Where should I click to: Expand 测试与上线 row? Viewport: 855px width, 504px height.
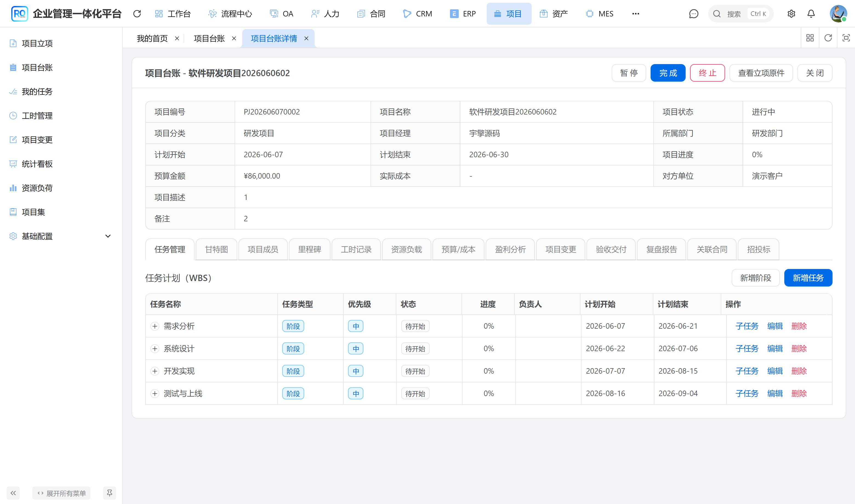pos(155,394)
